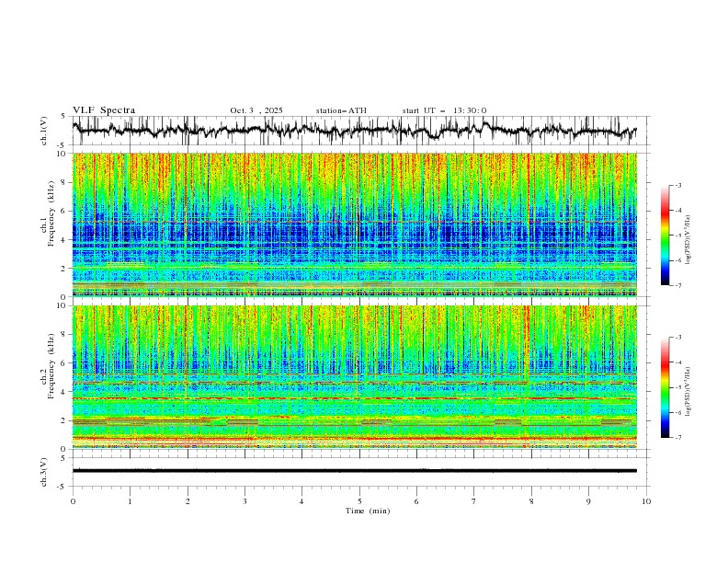Click the "ch.3(V)" vertical axis label
Image resolution: width=728 pixels, height=563 pixels.
click(44, 472)
